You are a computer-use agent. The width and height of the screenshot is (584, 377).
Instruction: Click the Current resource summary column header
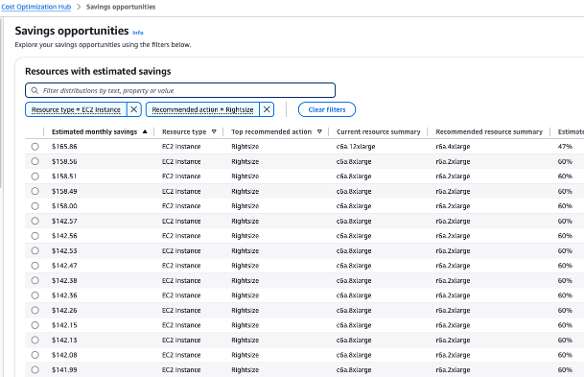click(x=378, y=132)
